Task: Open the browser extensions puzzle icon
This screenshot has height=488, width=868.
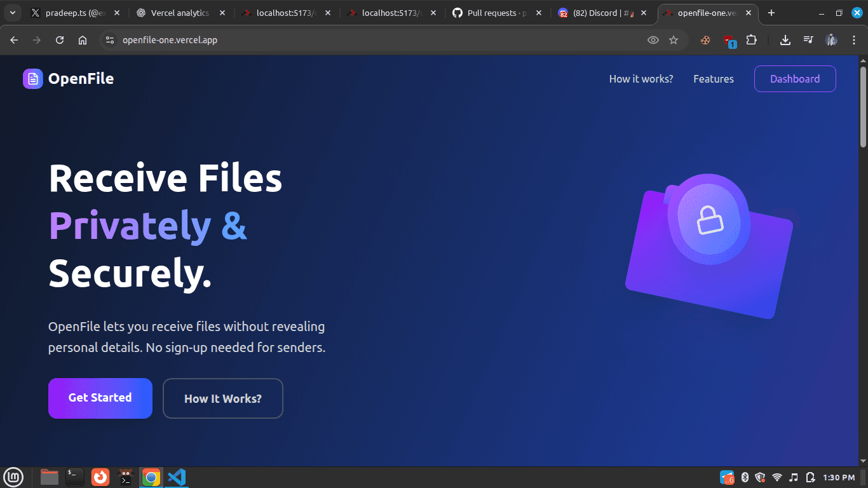Action: tap(752, 39)
